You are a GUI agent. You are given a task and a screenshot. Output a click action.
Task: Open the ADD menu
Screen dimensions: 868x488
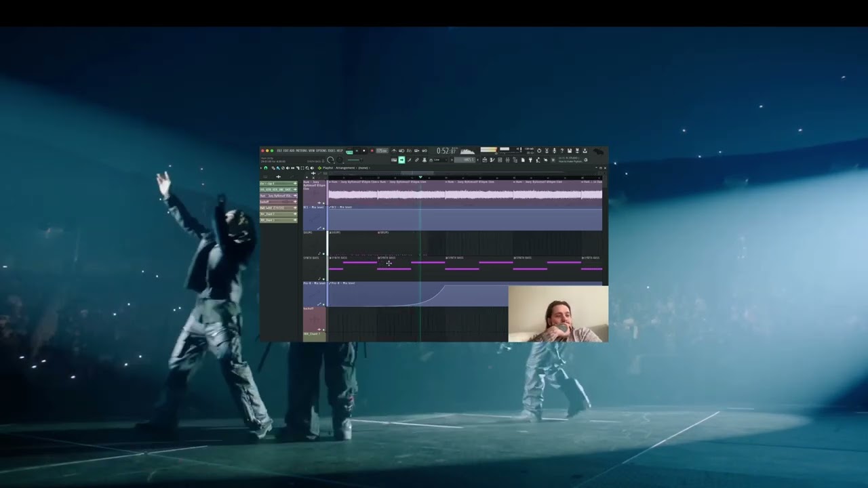(292, 150)
